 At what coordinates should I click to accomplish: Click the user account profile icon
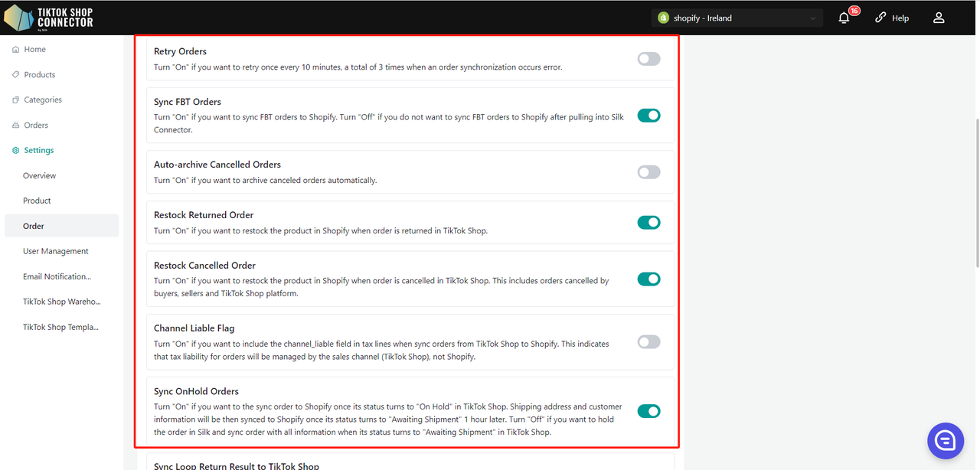939,18
